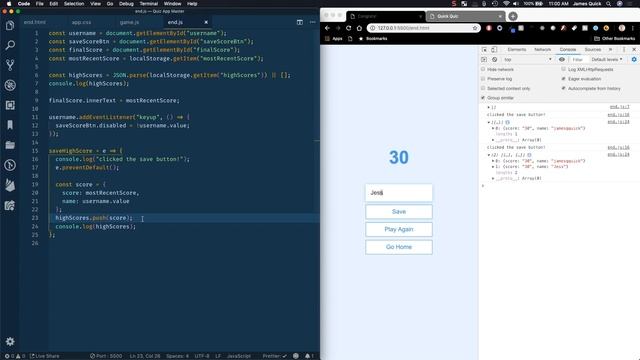This screenshot has width=640, height=360.
Task: Toggle Autocomplete from history checkbox
Action: 564,88
